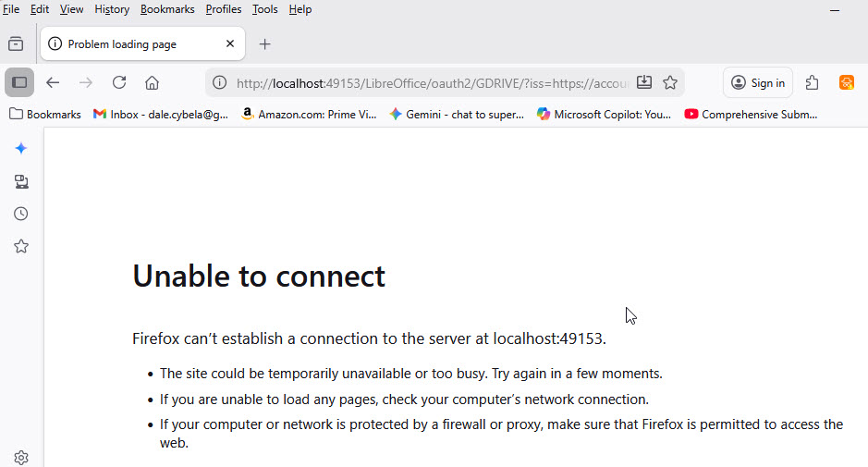Open the History menu
The width and height of the screenshot is (868, 467).
pyautogui.click(x=112, y=9)
